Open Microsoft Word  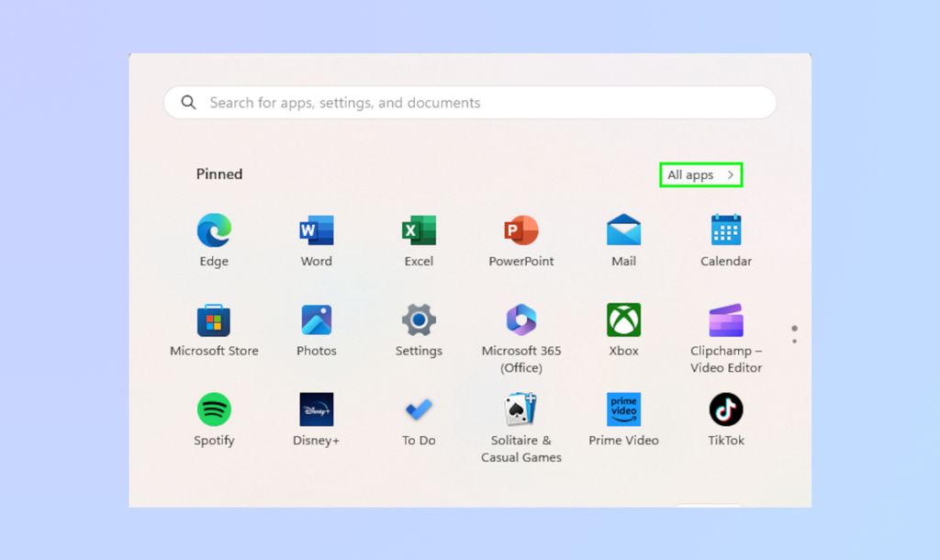pyautogui.click(x=316, y=231)
